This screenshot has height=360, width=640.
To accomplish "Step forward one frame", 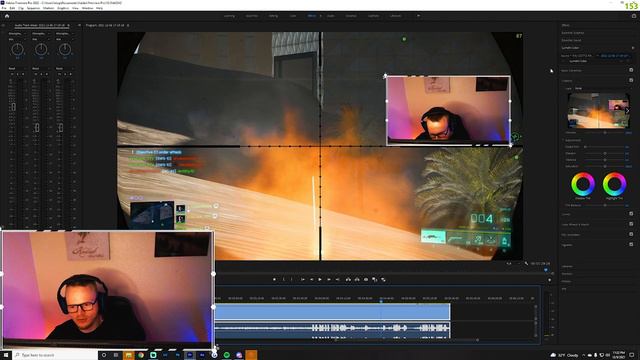I will pos(329,280).
